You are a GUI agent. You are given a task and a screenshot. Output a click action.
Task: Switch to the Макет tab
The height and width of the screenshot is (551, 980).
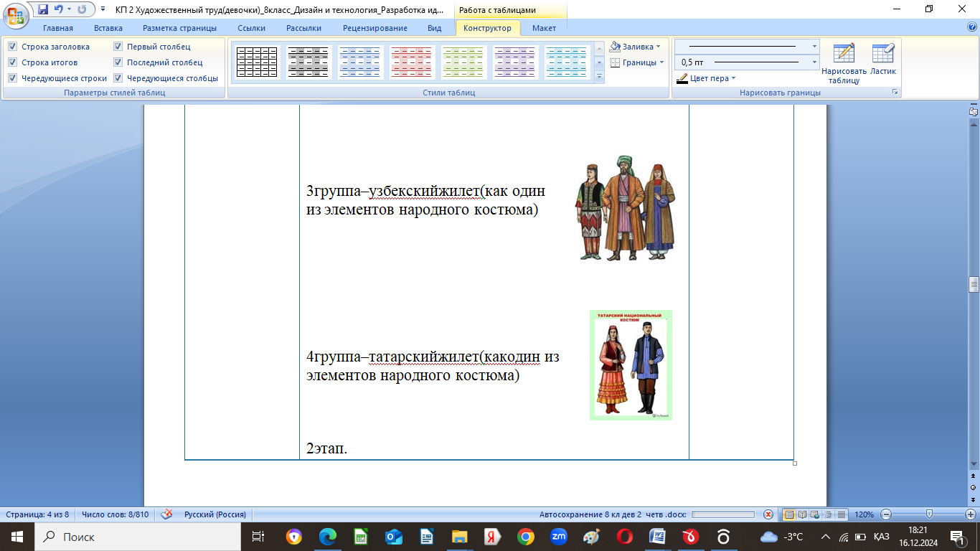coord(544,28)
